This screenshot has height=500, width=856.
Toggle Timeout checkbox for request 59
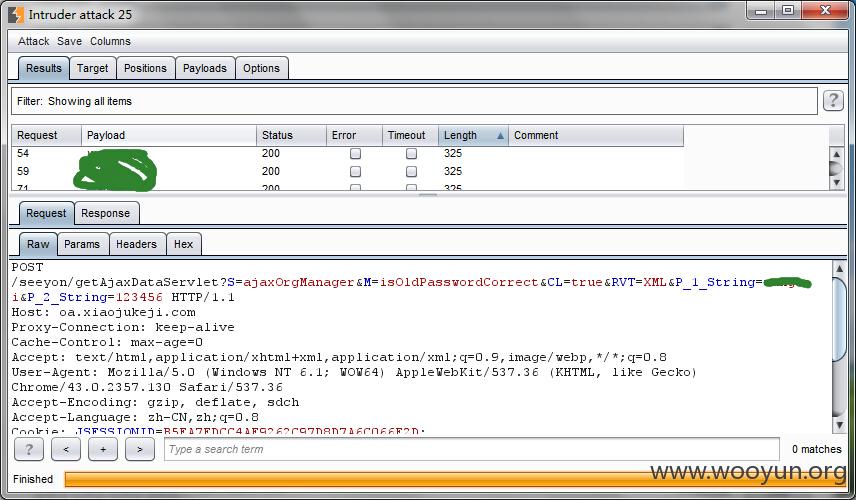(x=412, y=171)
